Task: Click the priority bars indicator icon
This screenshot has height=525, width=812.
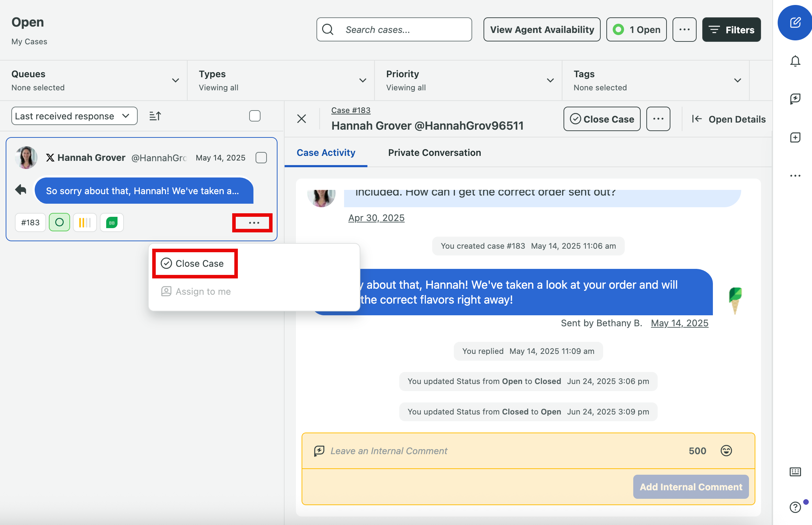Action: click(x=85, y=222)
